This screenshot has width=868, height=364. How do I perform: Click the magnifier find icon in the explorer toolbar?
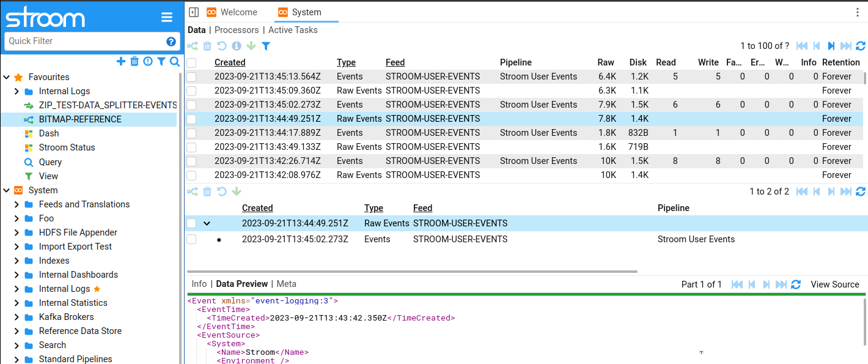pyautogui.click(x=175, y=61)
